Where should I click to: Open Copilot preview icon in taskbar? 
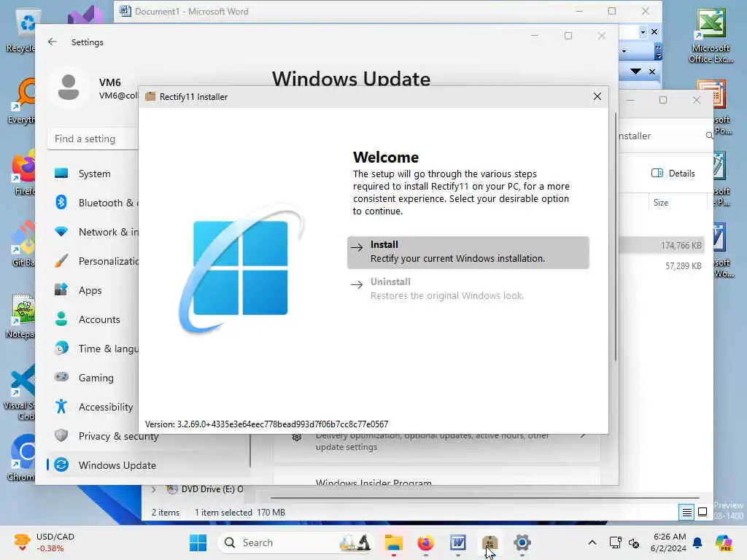[723, 542]
